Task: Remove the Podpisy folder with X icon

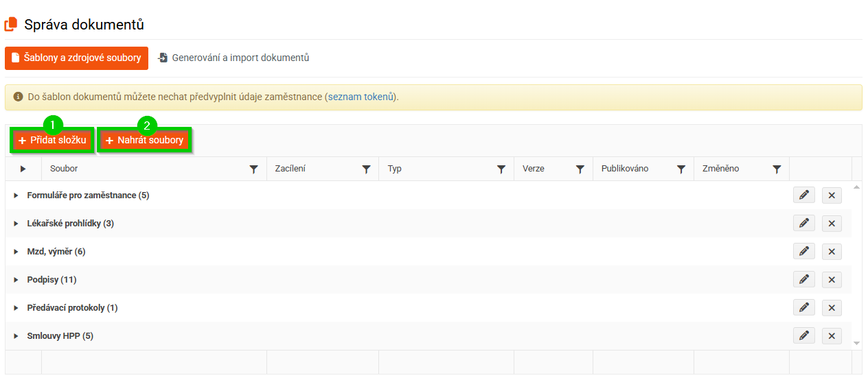Action: pyautogui.click(x=832, y=280)
